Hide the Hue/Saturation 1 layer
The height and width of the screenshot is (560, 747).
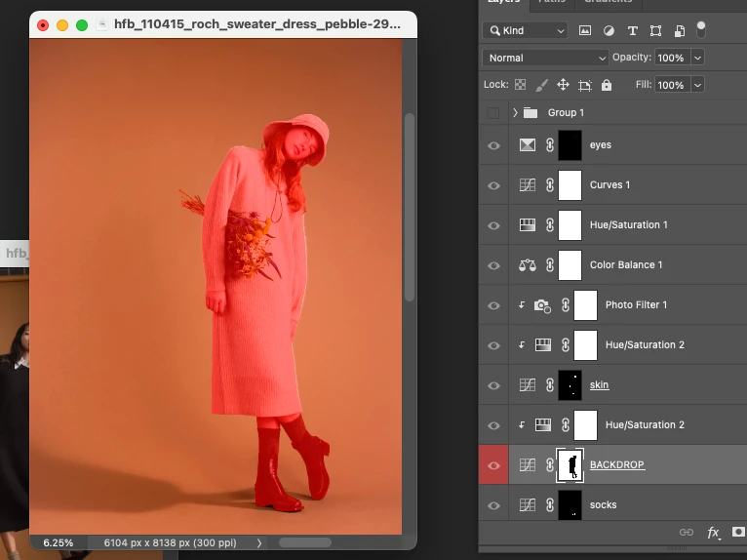pos(493,225)
